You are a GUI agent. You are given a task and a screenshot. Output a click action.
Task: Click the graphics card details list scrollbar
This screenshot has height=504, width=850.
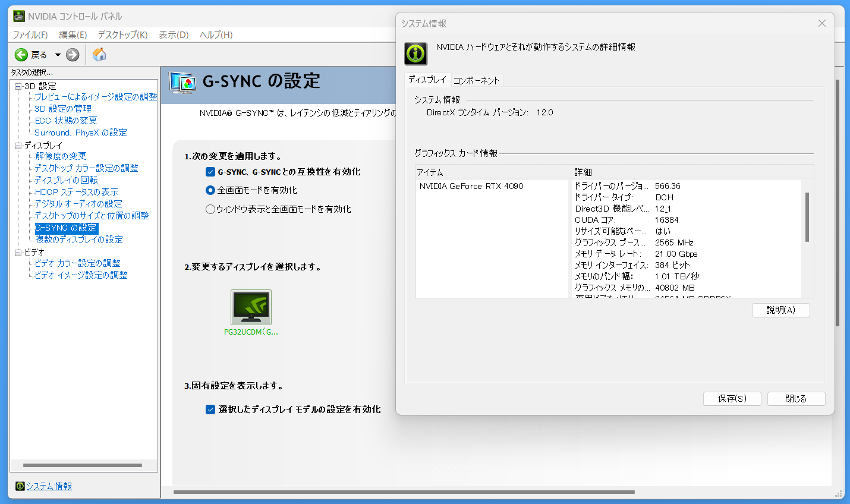tap(807, 217)
